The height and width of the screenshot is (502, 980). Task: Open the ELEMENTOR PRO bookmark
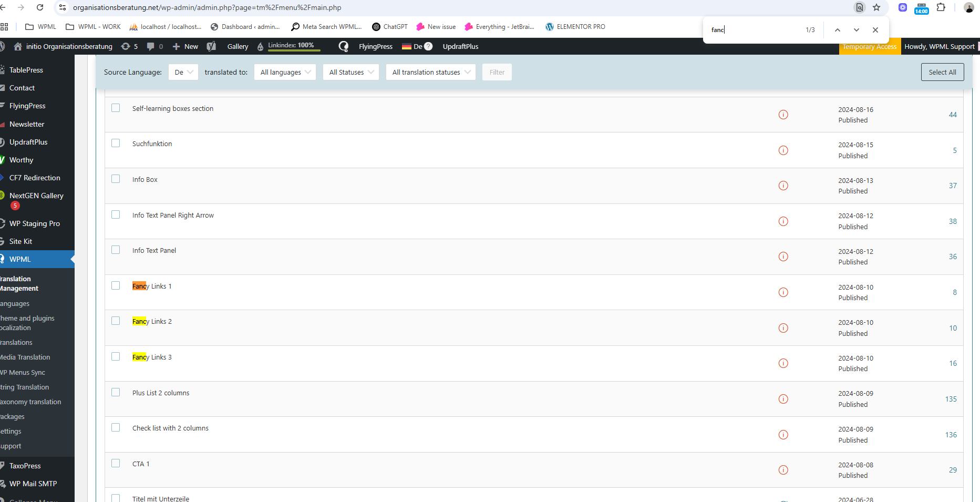click(x=575, y=27)
